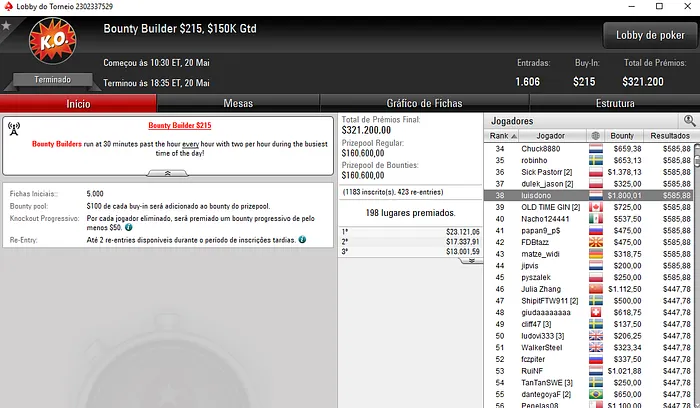
Task: Click the PokerStars spade title bar icon
Action: coord(8,6)
